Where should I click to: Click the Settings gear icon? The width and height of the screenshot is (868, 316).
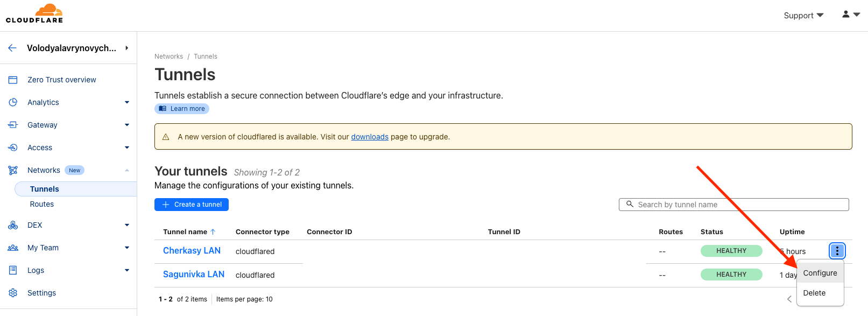pyautogui.click(x=13, y=293)
